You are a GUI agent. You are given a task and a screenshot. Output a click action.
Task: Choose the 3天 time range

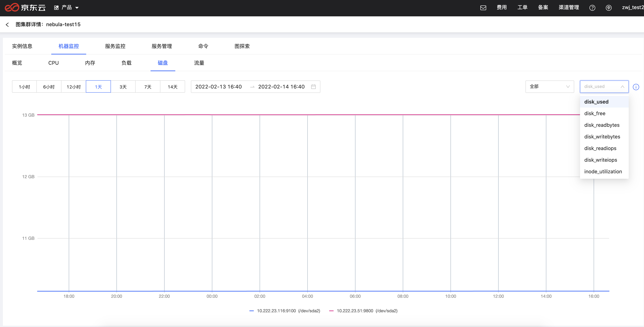click(123, 87)
